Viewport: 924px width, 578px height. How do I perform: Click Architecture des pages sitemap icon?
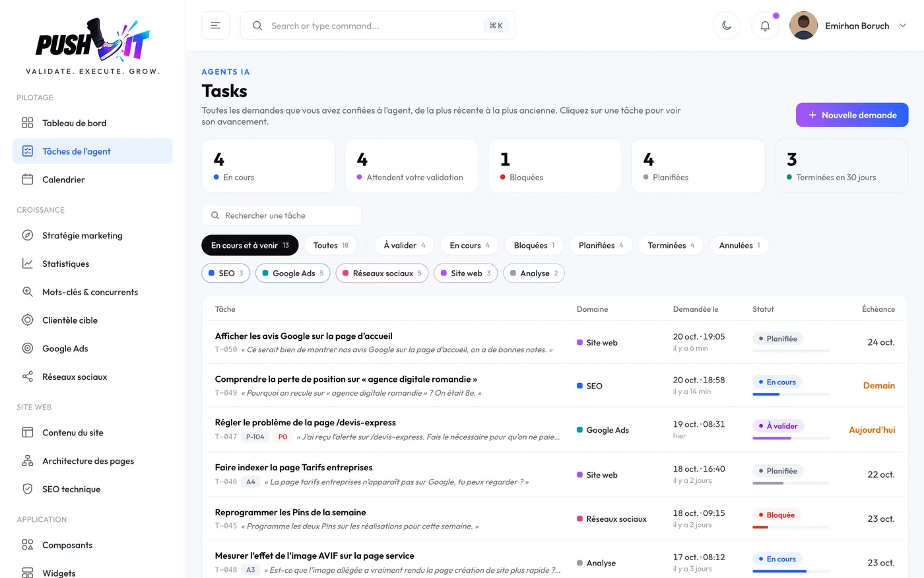pyautogui.click(x=28, y=461)
